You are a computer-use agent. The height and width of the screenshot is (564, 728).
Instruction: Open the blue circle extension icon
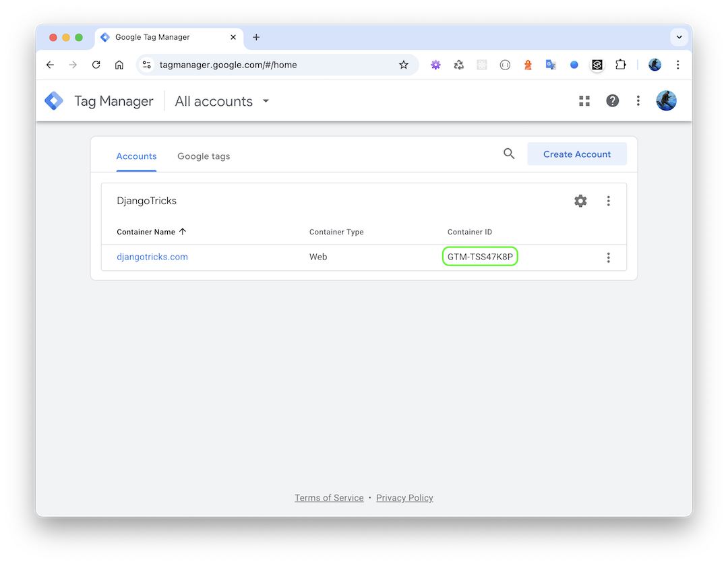[574, 65]
